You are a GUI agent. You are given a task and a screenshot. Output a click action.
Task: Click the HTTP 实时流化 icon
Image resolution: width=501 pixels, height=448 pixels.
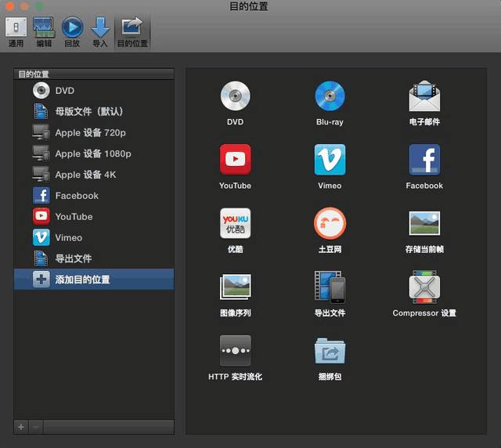point(235,350)
